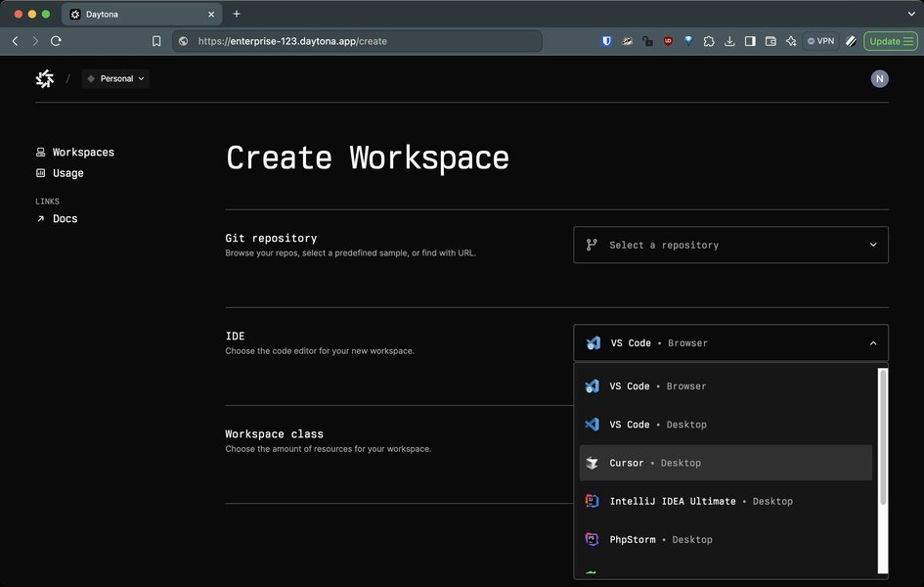Click the git branch icon in repository selector
This screenshot has height=587, width=924.
click(591, 245)
